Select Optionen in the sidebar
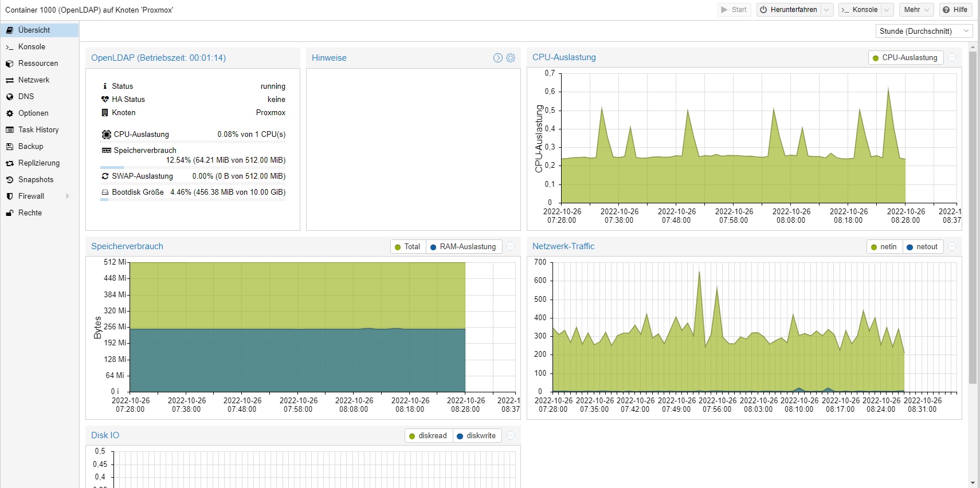This screenshot has height=488, width=980. point(40,113)
